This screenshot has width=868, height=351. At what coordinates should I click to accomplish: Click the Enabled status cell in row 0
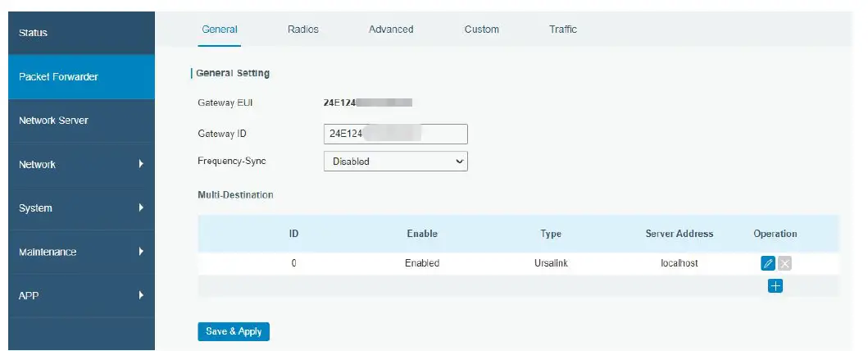coord(422,263)
